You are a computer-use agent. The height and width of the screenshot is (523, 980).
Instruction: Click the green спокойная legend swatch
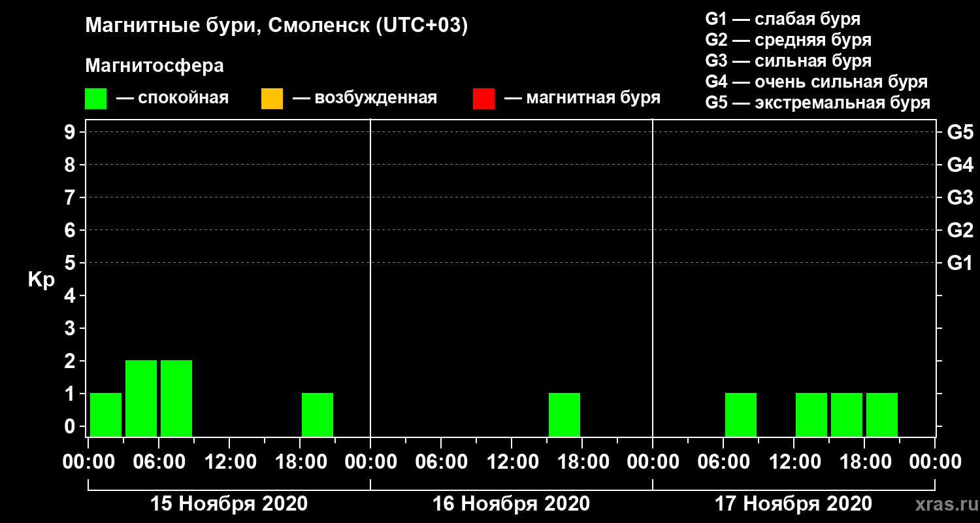[x=95, y=99]
